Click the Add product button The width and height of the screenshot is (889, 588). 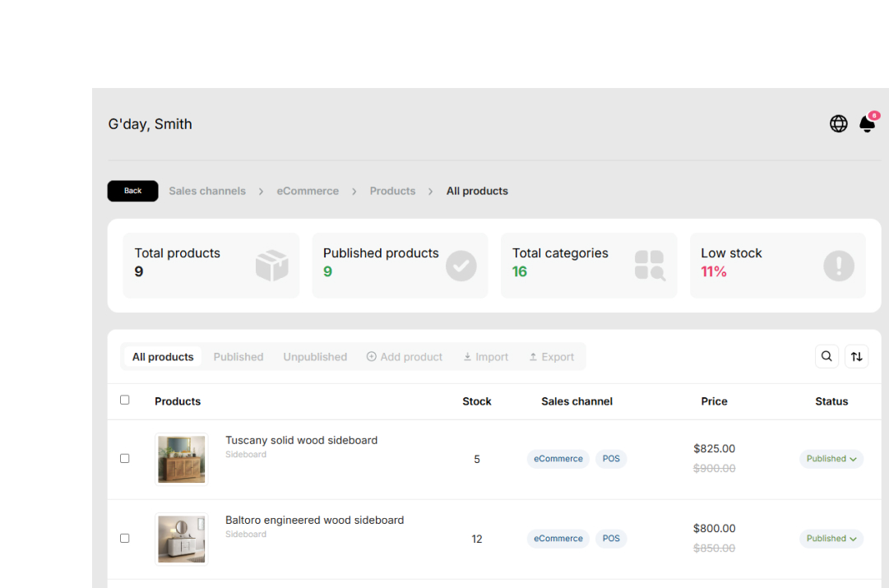click(x=405, y=357)
